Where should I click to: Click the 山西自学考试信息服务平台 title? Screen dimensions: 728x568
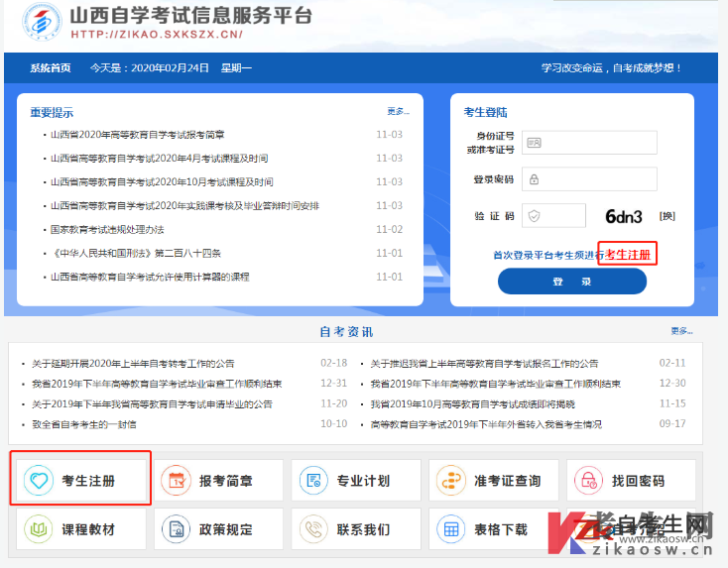[190, 15]
